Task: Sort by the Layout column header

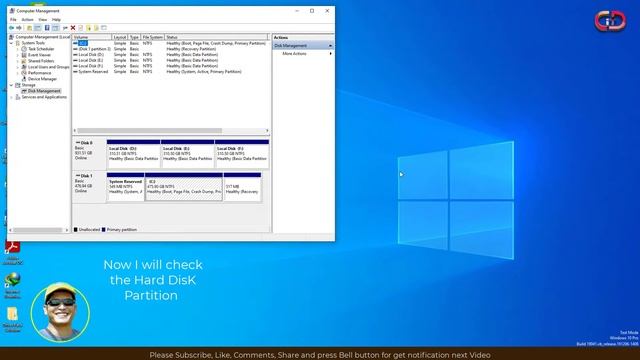Action: tap(120, 37)
